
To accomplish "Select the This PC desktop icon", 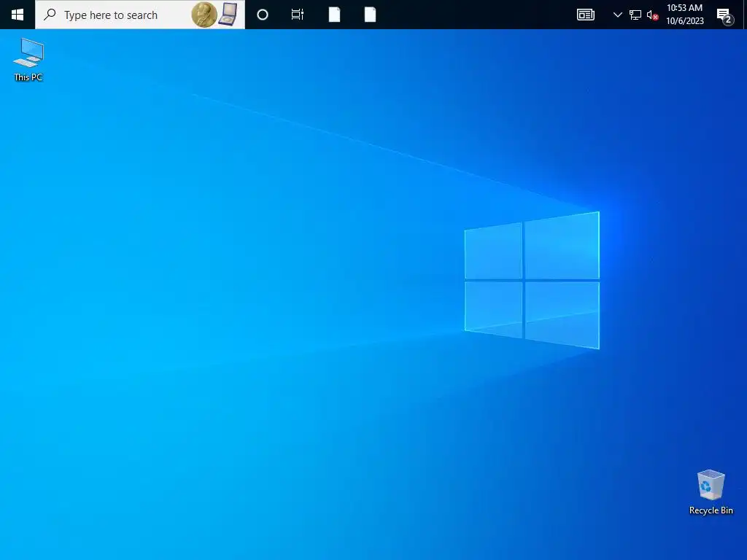I will click(28, 60).
